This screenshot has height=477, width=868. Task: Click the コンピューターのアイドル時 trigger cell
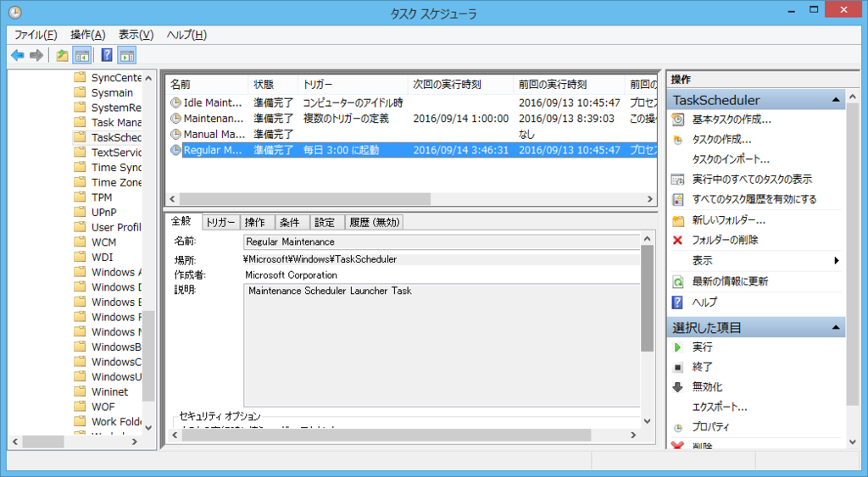point(353,103)
